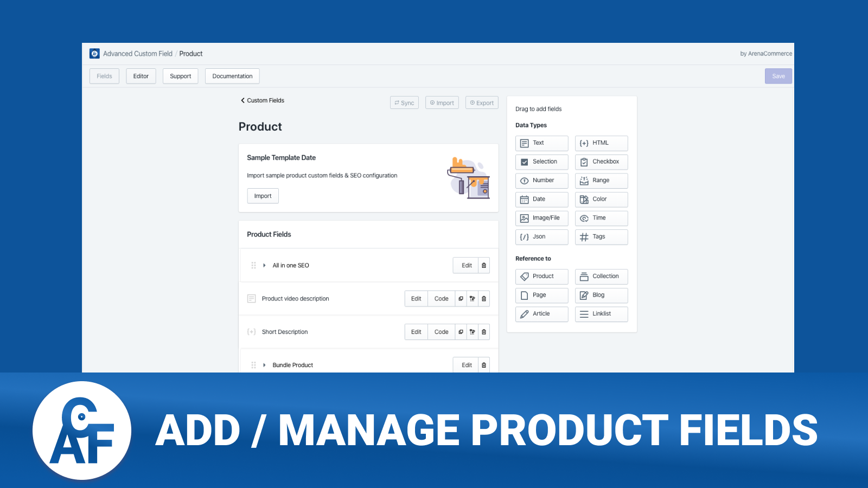Open Code for Product video description

click(441, 299)
